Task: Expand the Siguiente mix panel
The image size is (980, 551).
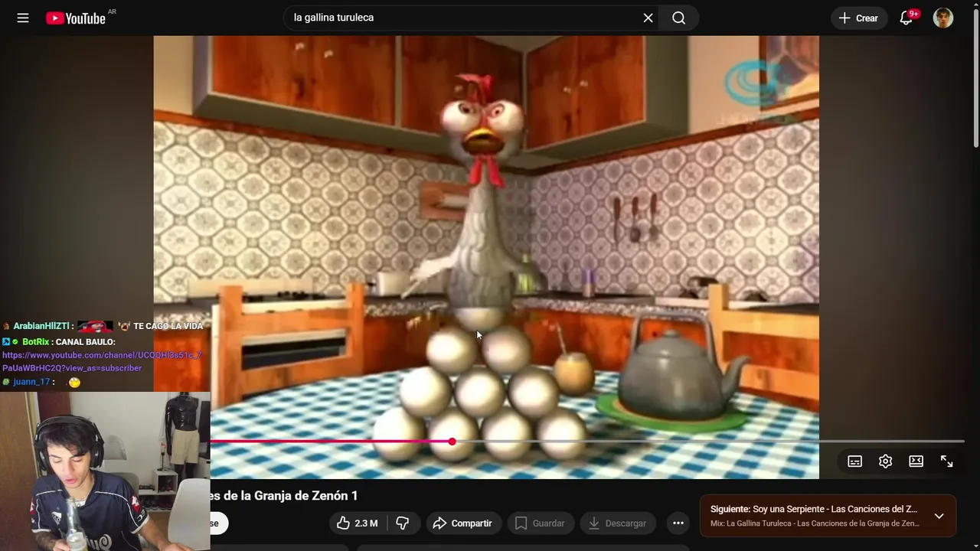Action: click(x=939, y=516)
